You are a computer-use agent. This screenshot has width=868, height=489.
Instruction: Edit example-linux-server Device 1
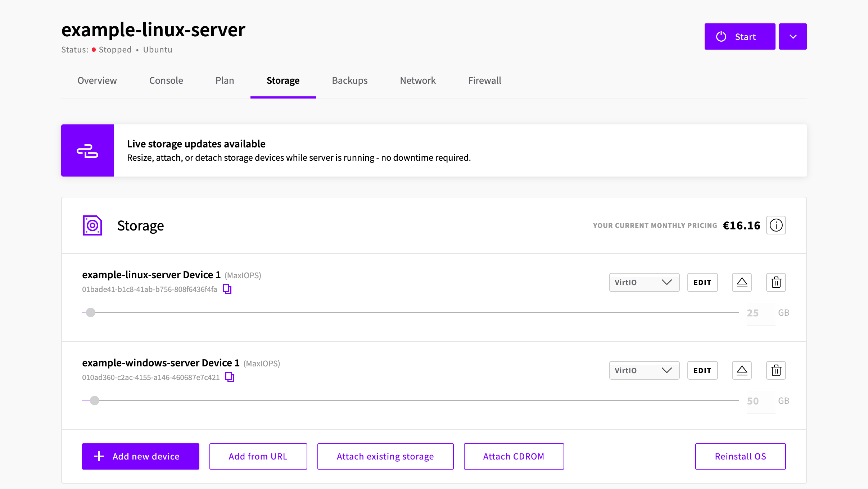702,282
